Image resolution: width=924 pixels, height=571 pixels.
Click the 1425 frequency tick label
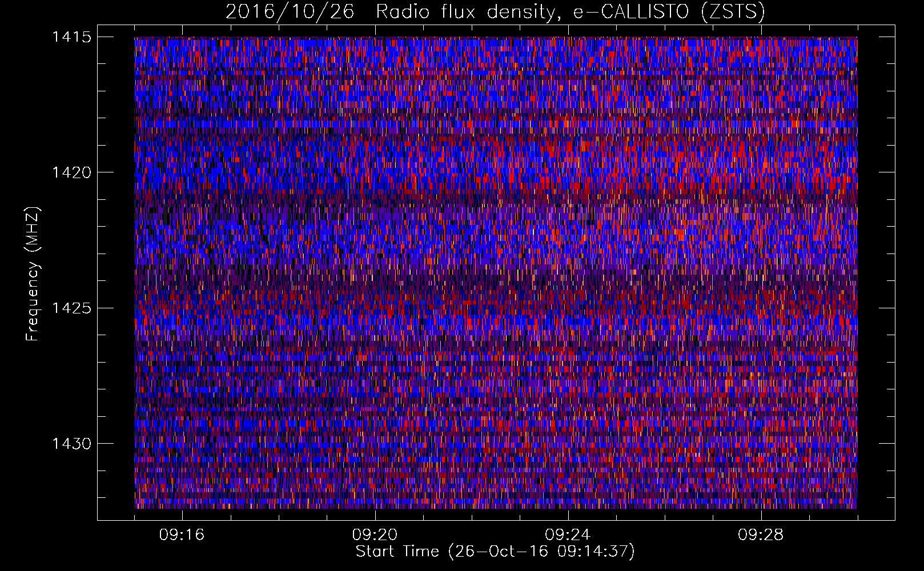71,308
